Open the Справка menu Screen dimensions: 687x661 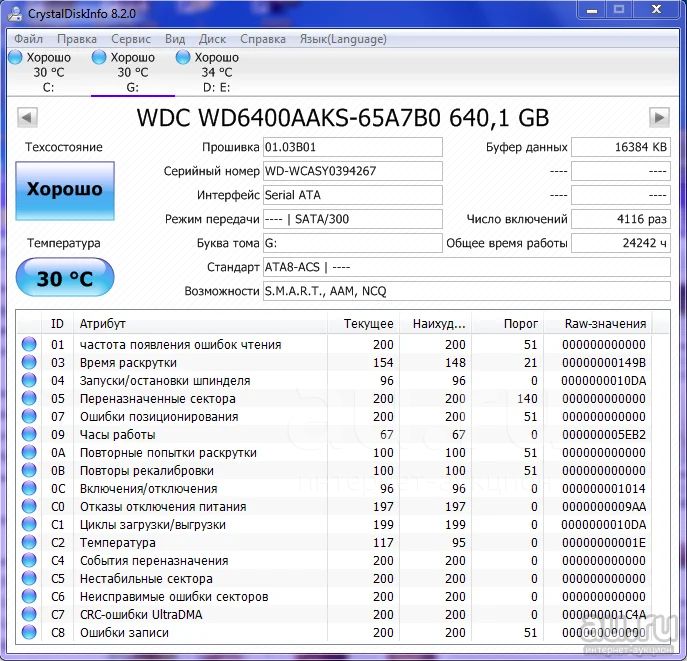pyautogui.click(x=262, y=39)
